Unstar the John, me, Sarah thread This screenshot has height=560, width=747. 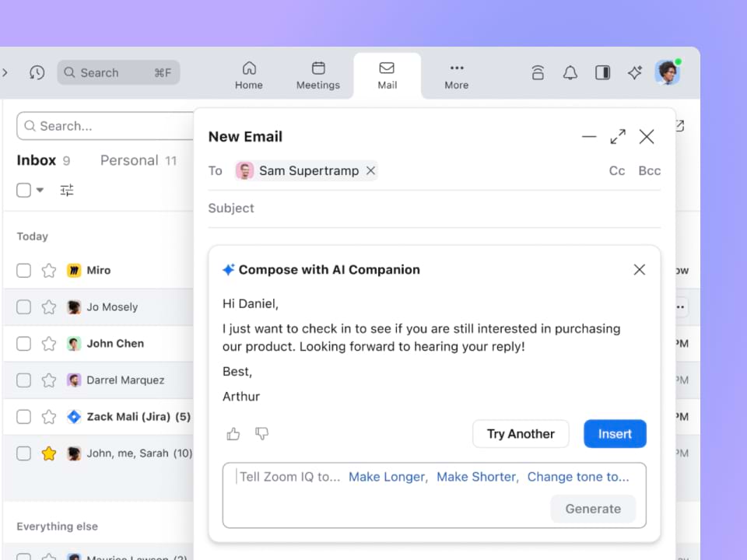click(x=49, y=453)
